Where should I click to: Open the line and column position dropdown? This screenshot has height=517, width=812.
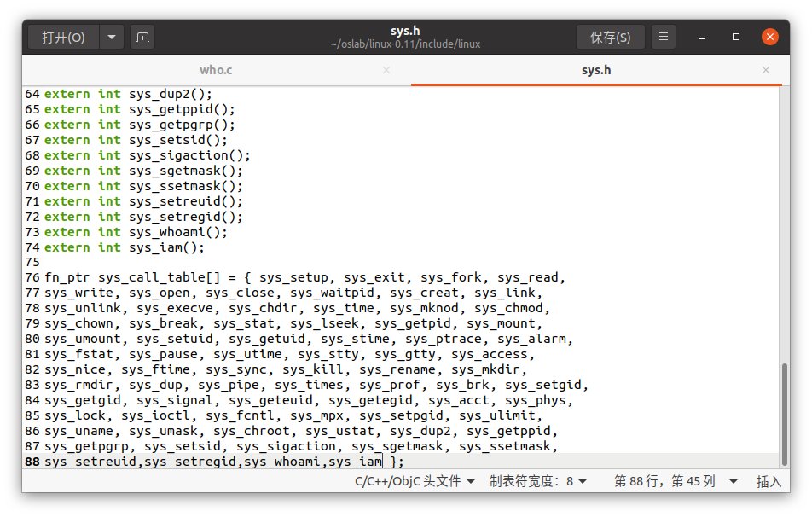[x=676, y=481]
